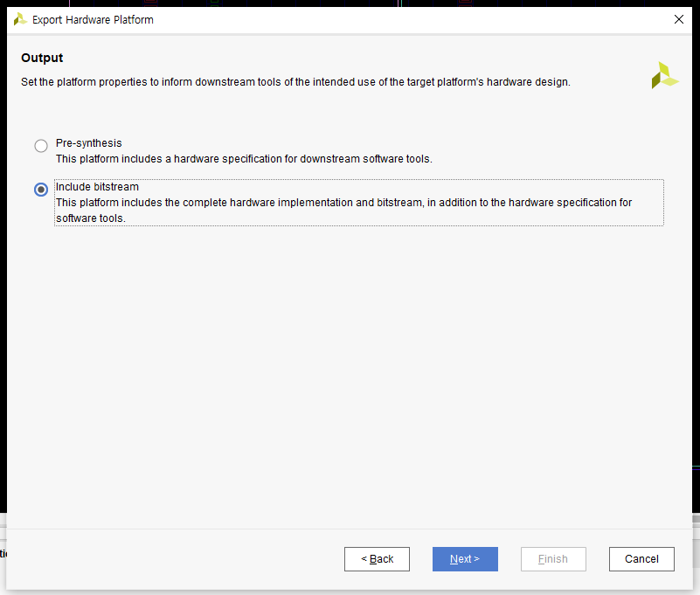Viewport: 700px width, 595px height.
Task: Select the Pre-synthesis radio button
Action: pos(41,146)
